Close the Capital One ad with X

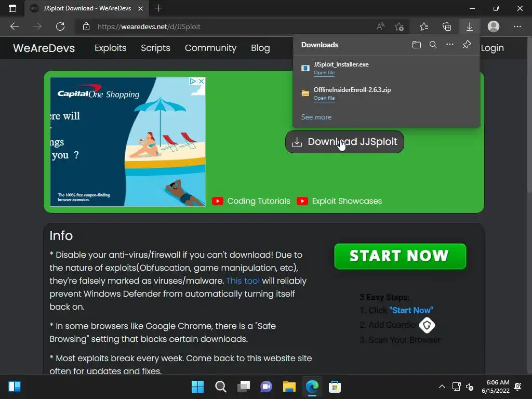coord(201,81)
